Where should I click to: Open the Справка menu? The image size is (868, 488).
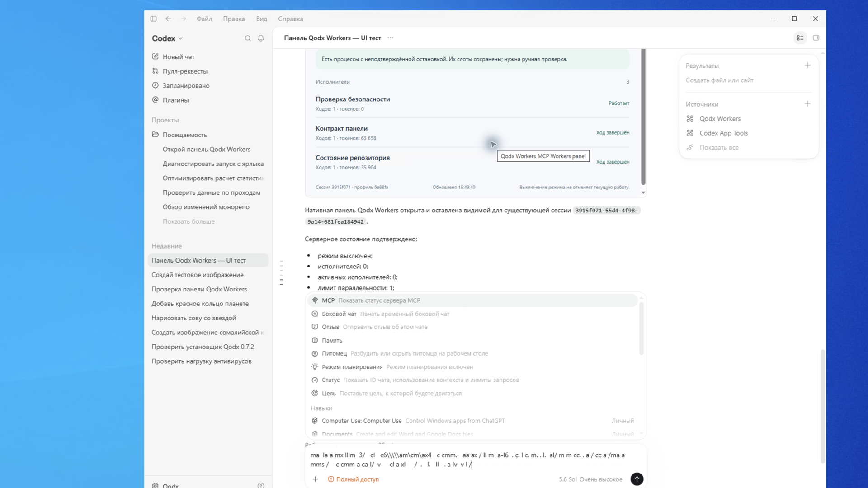pos(291,19)
